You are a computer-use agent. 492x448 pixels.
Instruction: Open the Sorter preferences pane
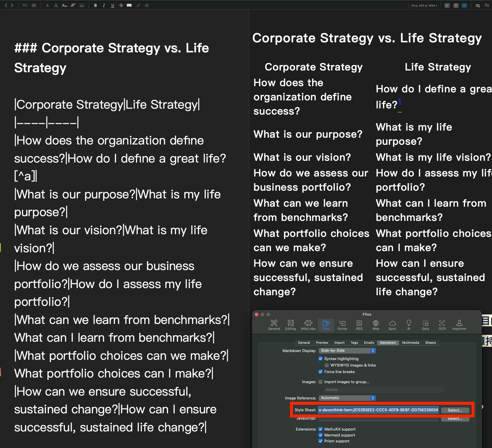pyautogui.click(x=342, y=325)
